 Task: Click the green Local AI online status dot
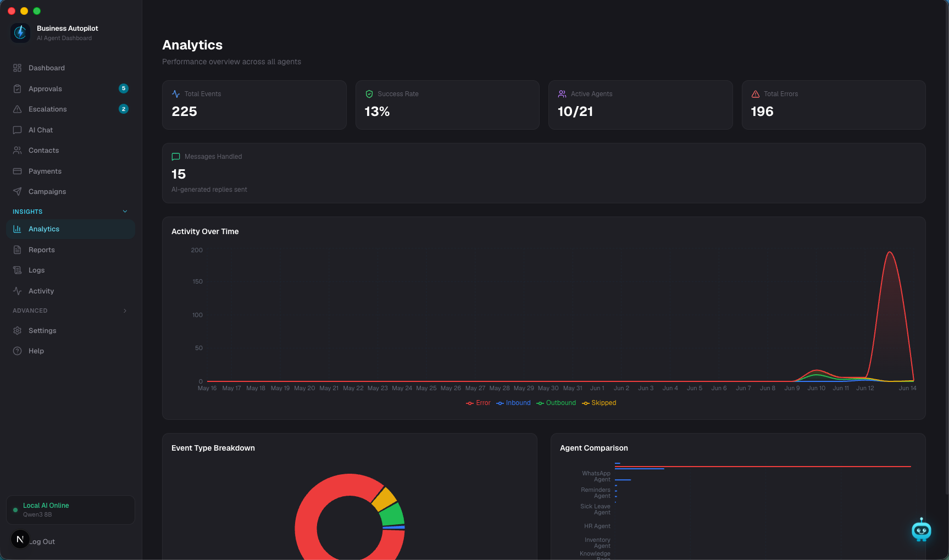pyautogui.click(x=15, y=510)
